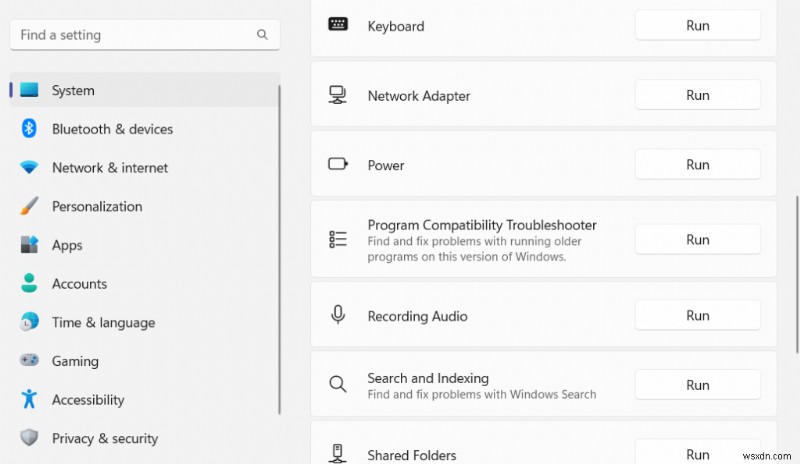This screenshot has height=464, width=800.
Task: Select Apps in the sidebar
Action: click(x=145, y=245)
